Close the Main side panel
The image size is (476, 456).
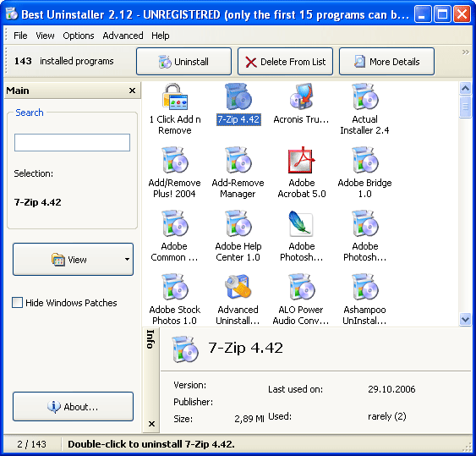click(132, 91)
